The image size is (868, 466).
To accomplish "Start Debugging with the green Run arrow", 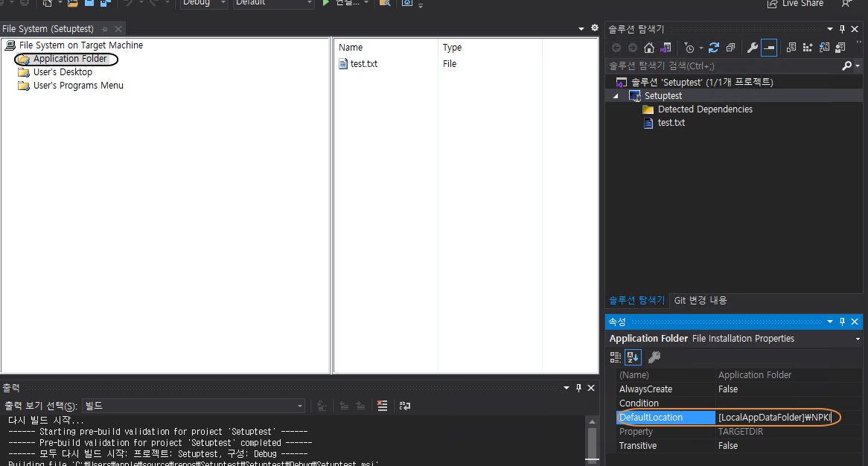I will (x=326, y=3).
